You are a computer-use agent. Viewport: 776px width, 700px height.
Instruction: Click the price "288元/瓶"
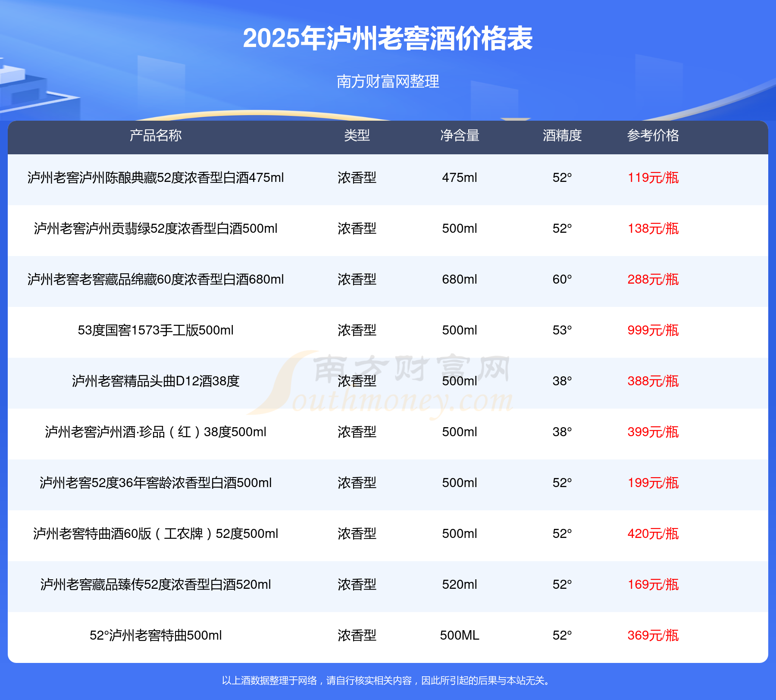coord(653,279)
